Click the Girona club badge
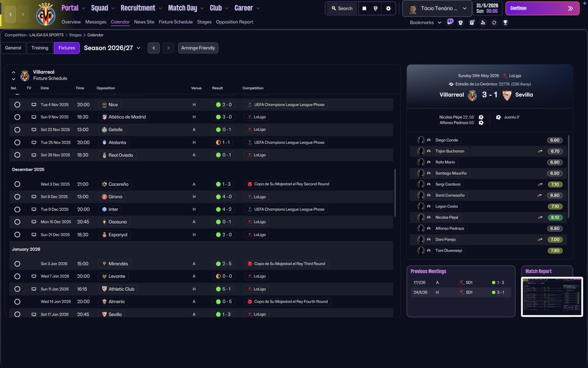This screenshot has width=588, height=368. 104,196
